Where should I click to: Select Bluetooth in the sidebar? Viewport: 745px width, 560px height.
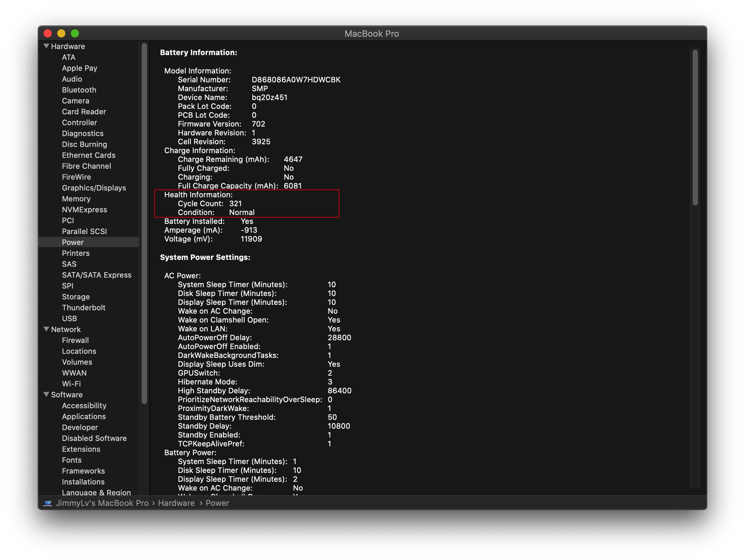coord(79,90)
